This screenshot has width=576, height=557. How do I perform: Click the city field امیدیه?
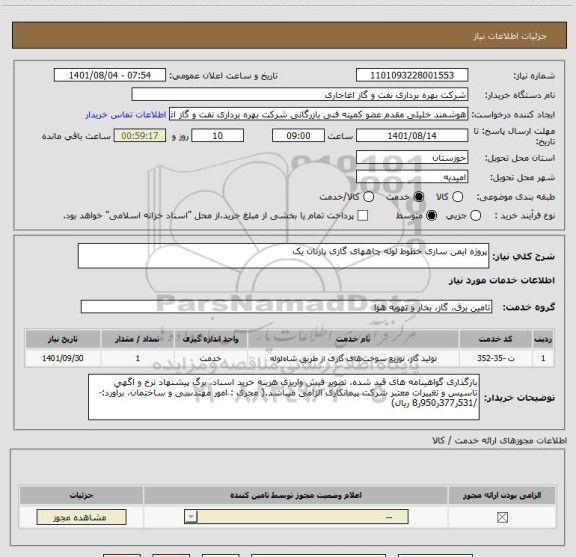click(412, 177)
